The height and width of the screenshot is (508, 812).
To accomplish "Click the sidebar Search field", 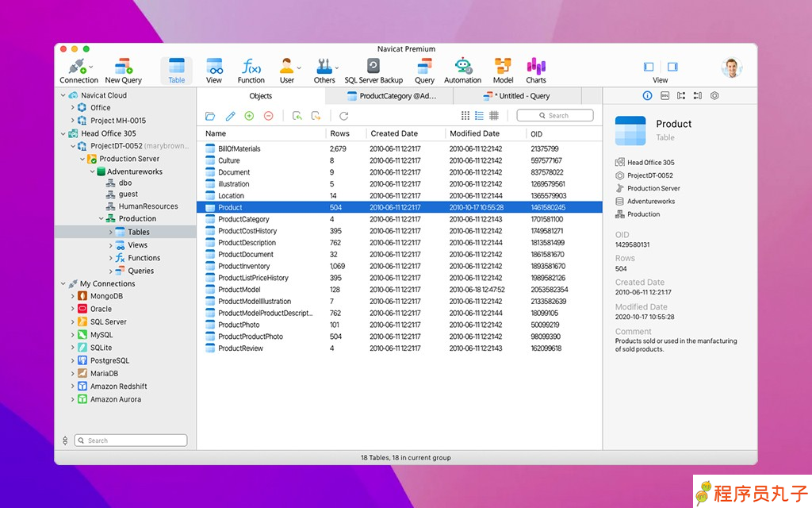I will click(x=131, y=441).
